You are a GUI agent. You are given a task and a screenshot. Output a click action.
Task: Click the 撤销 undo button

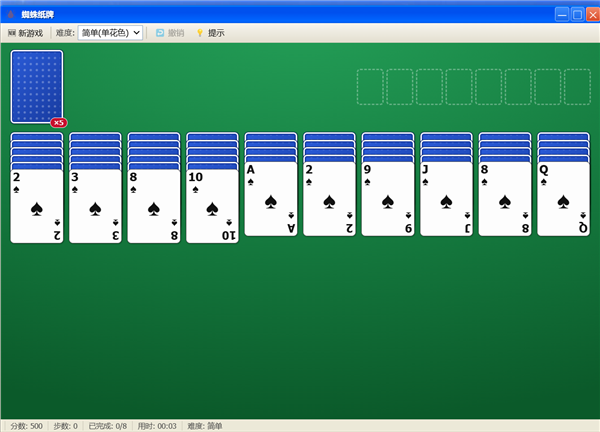pos(170,33)
